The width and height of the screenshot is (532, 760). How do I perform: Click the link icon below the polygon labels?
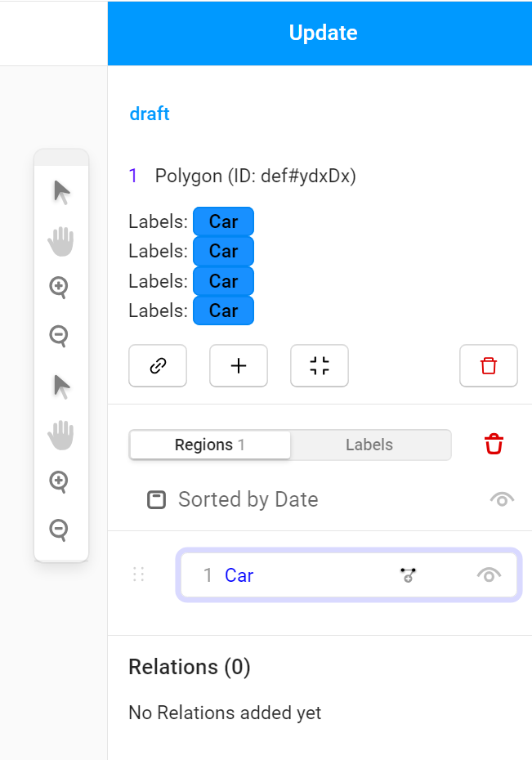157,365
